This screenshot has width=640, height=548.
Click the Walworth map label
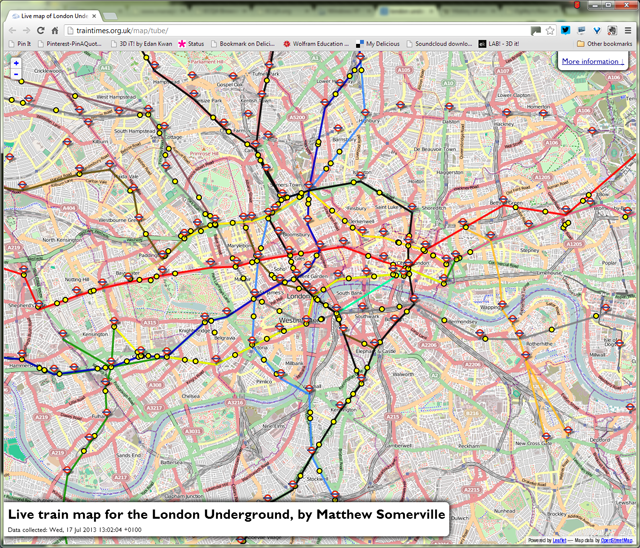(403, 374)
